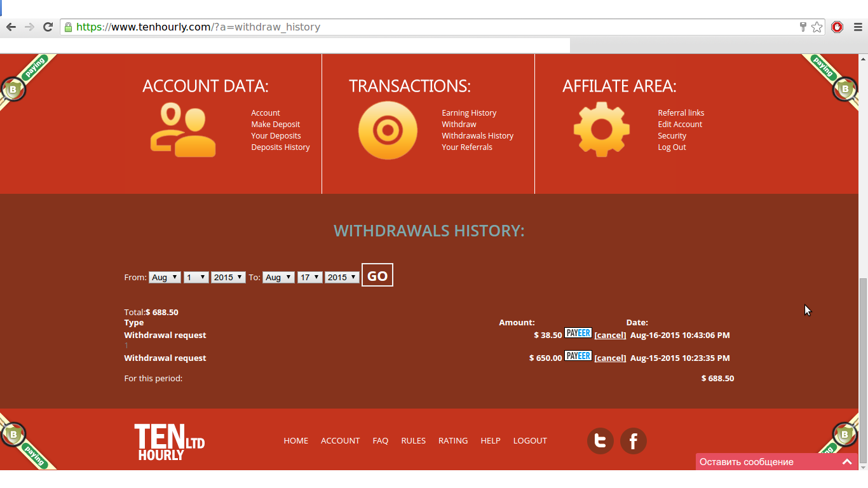Click the browser back arrow
This screenshot has width=868, height=488.
coord(11,27)
